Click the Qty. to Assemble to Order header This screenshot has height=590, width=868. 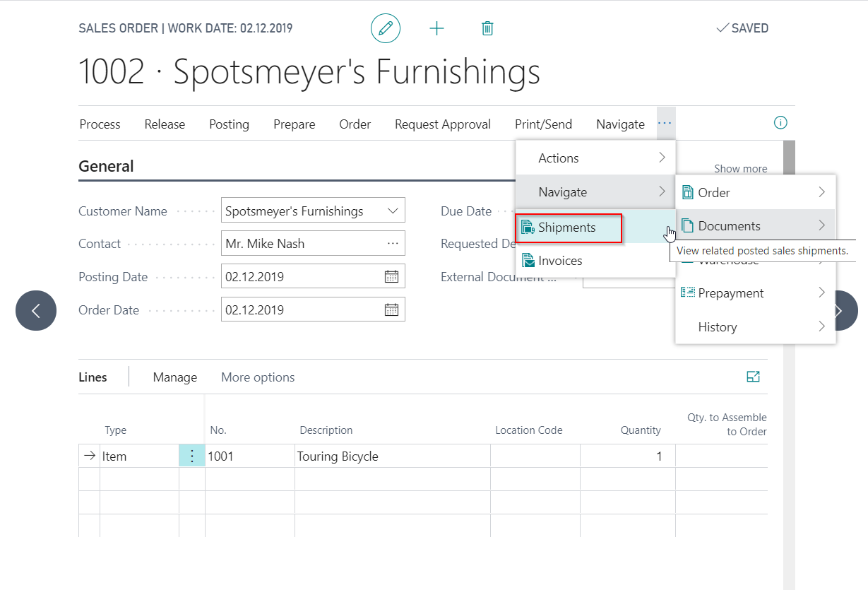coord(727,425)
